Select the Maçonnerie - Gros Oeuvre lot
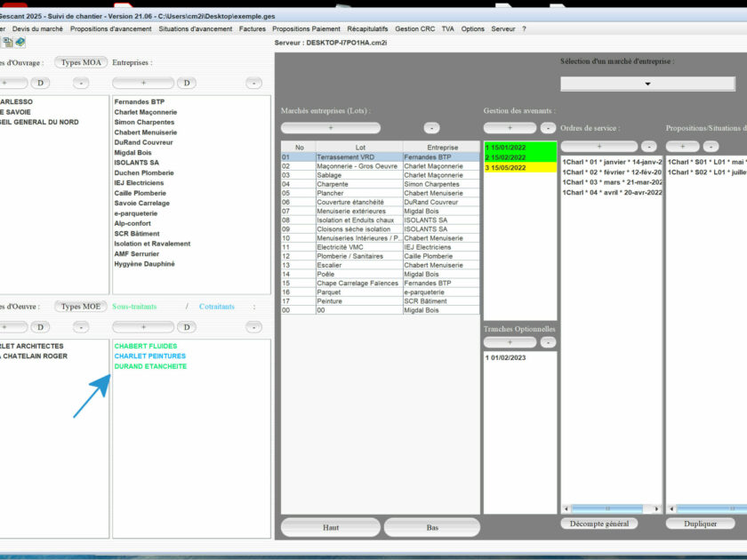Screen dimensions: 747x560 point(381,166)
